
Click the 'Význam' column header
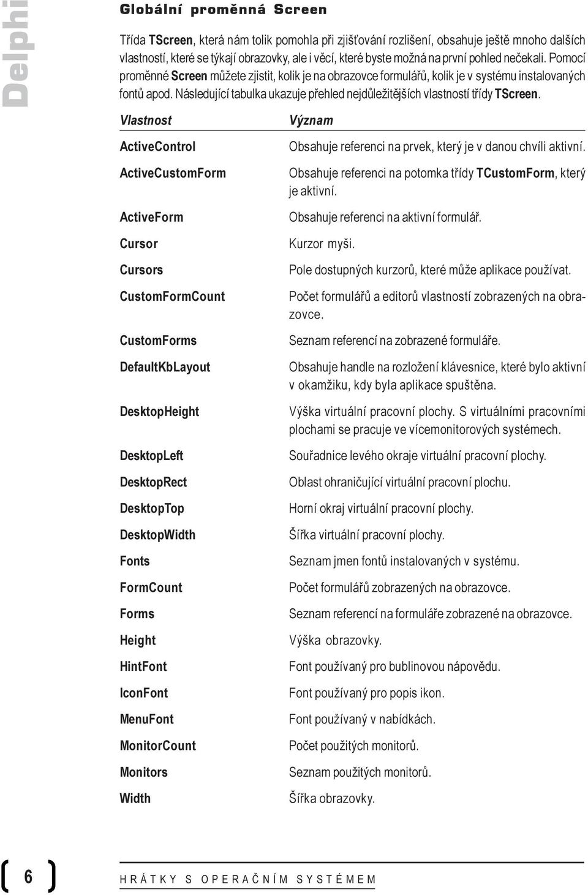[311, 120]
